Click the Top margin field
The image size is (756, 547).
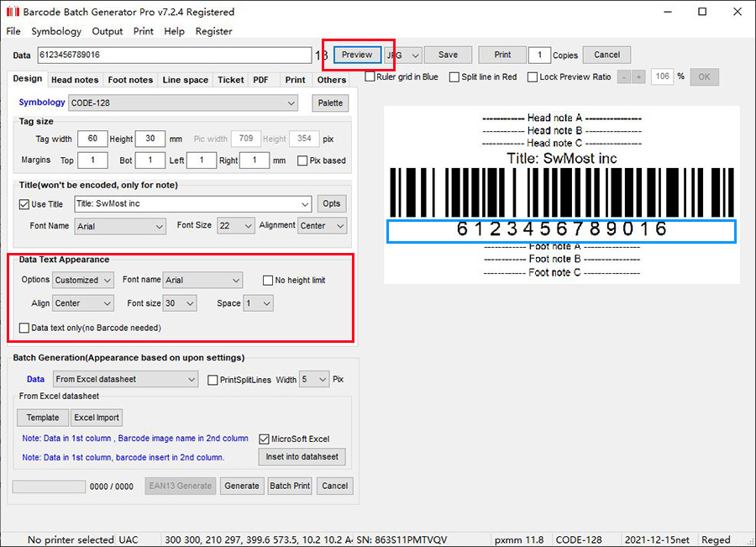tap(92, 160)
